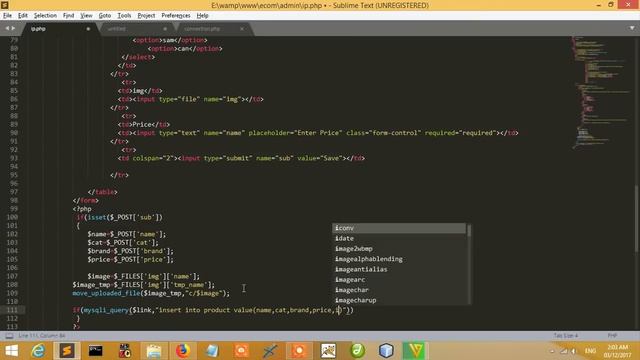Show hidden tray icons arrow
This screenshot has width=640, height=360.
point(552,351)
